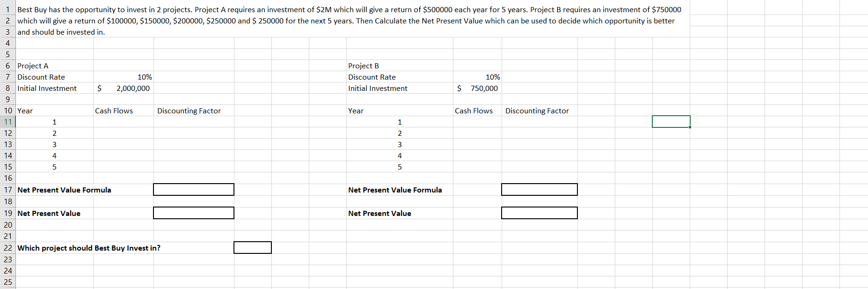Select Project B 10% discount rate value
The height and width of the screenshot is (289, 868).
477,77
